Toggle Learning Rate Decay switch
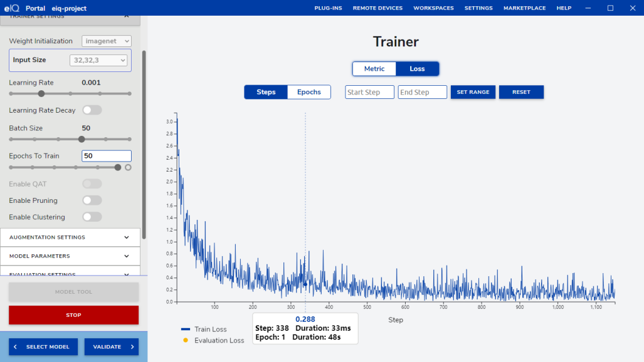The width and height of the screenshot is (644, 362). pos(92,110)
